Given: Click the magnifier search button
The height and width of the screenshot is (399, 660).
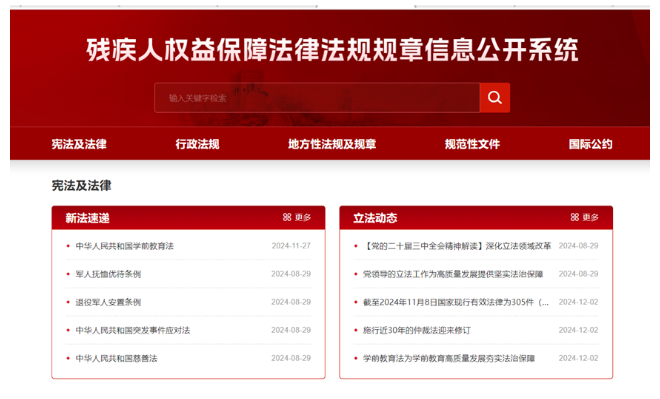Looking at the screenshot, I should 495,98.
